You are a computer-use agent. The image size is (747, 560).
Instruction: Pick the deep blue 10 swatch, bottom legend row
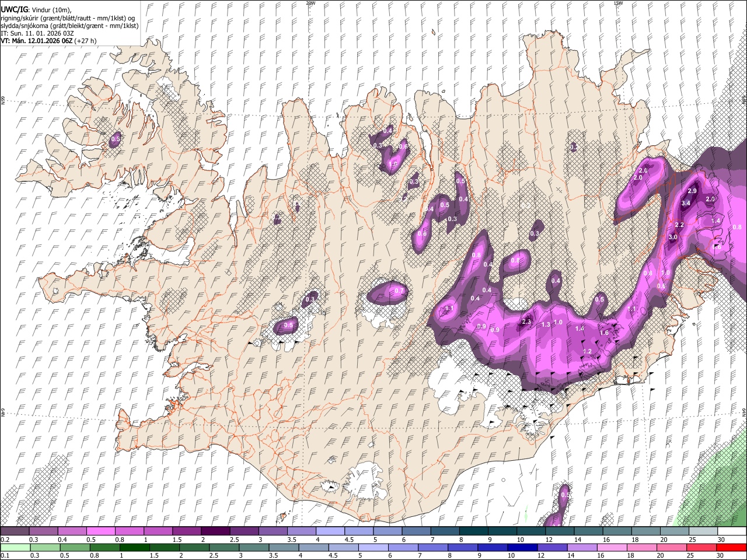(521, 548)
